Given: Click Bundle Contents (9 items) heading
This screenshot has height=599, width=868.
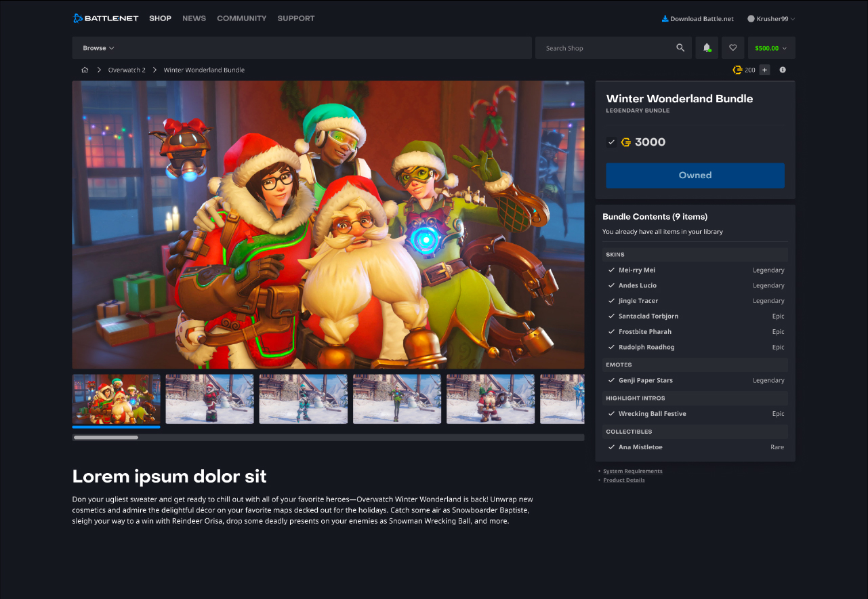Looking at the screenshot, I should tap(655, 217).
